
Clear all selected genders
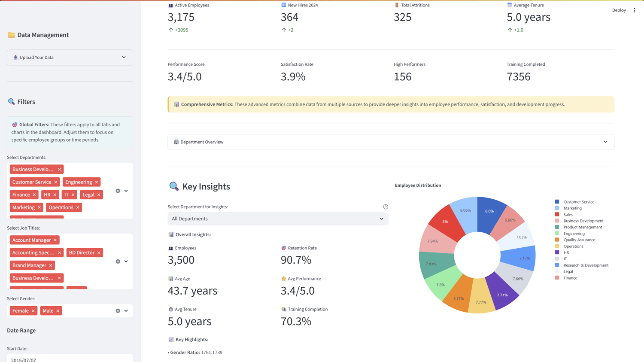118,311
